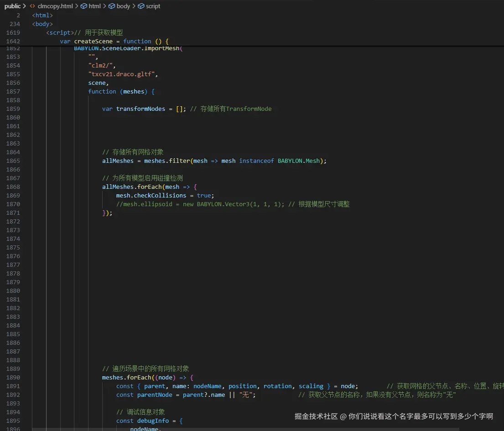Jump to sticky line '<html>' at line 2
The width and height of the screenshot is (504, 431).
click(x=42, y=15)
